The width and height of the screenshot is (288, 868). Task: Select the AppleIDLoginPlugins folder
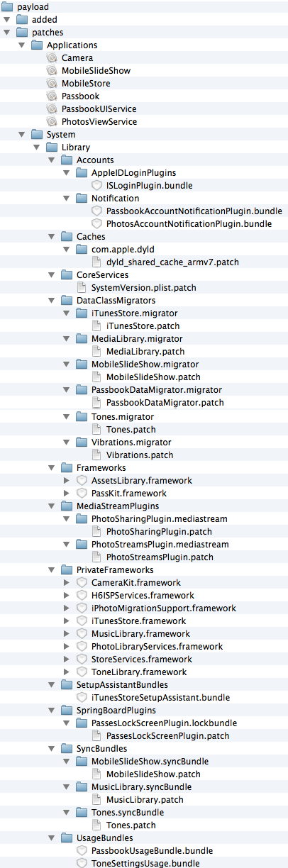(126, 173)
